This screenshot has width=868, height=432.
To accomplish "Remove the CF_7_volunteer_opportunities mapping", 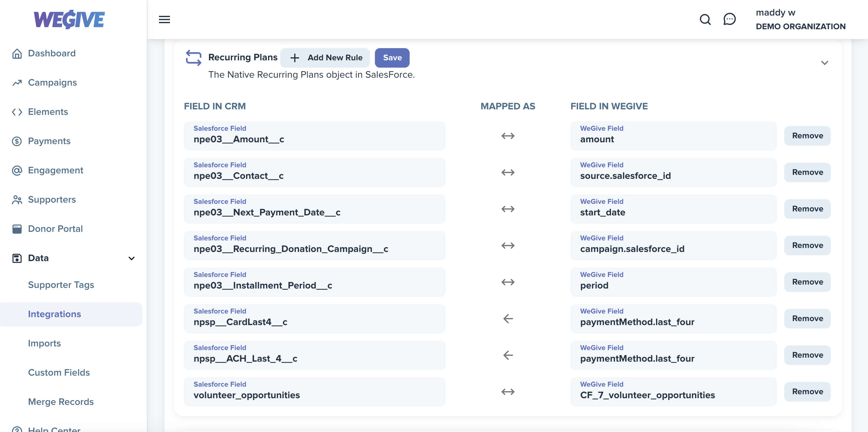I will click(x=807, y=392).
